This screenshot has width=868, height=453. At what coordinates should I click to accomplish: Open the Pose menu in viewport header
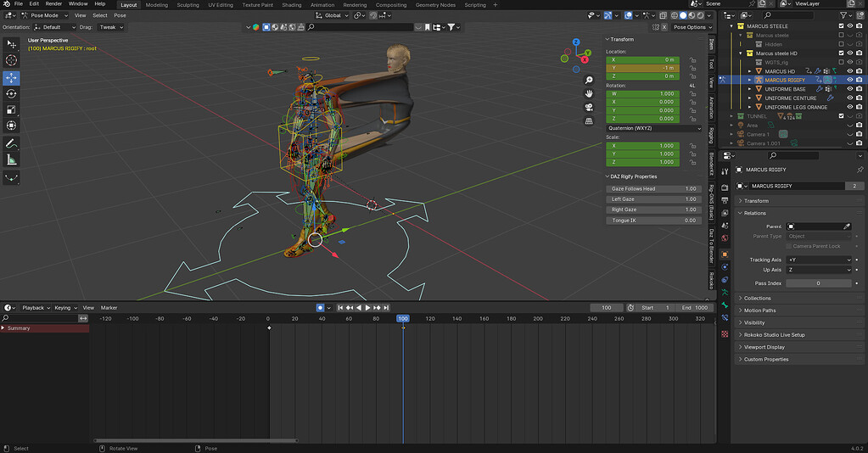[x=120, y=15]
